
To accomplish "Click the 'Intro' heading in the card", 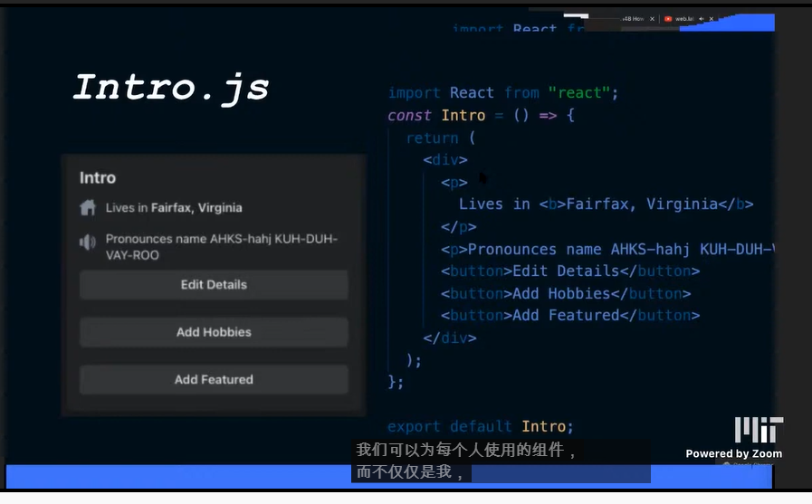I will [98, 178].
